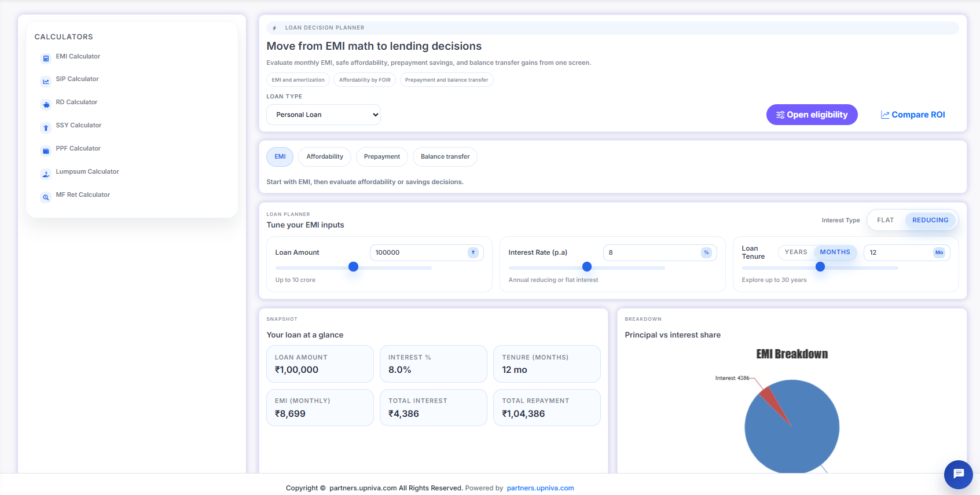Click the Open eligibility button
Screen dimensions: 980x495
pyautogui.click(x=812, y=115)
